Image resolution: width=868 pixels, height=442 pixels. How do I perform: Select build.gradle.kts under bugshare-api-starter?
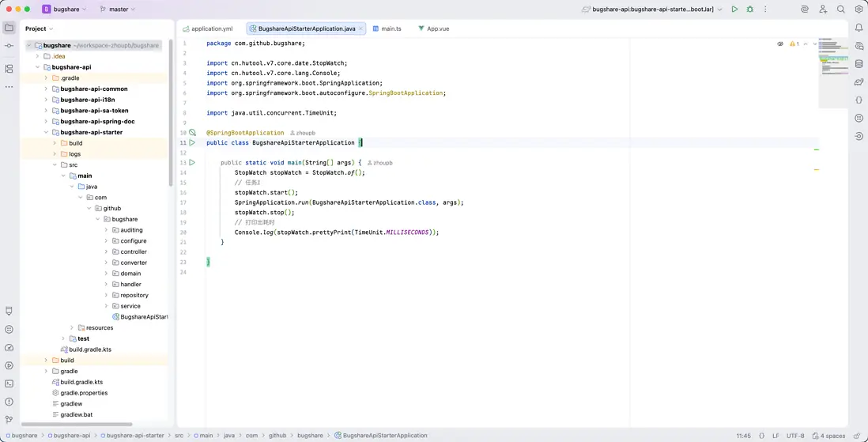(x=89, y=349)
